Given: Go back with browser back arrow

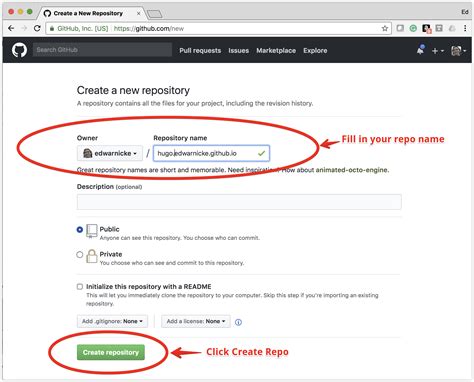Looking at the screenshot, I should coord(11,28).
